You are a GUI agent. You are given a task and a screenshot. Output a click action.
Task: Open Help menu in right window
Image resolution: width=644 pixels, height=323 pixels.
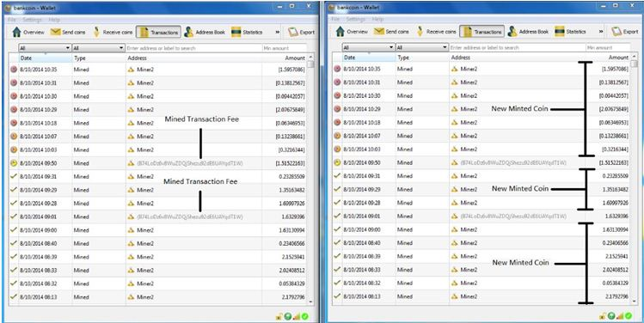[377, 19]
